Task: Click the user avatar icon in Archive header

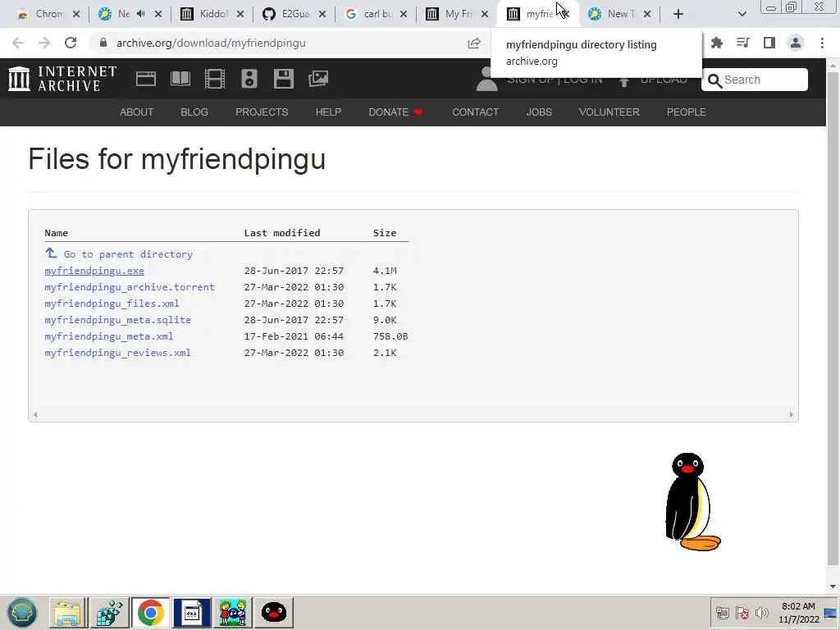Action: [x=486, y=80]
